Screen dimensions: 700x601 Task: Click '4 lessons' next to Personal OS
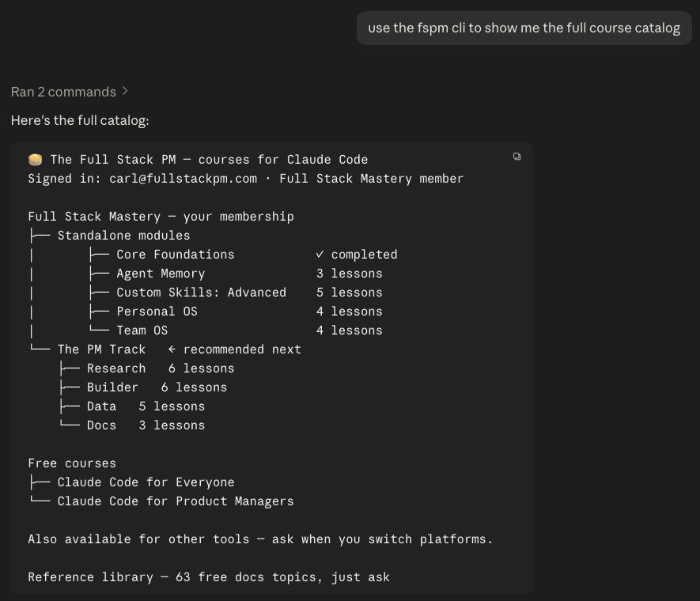(350, 312)
